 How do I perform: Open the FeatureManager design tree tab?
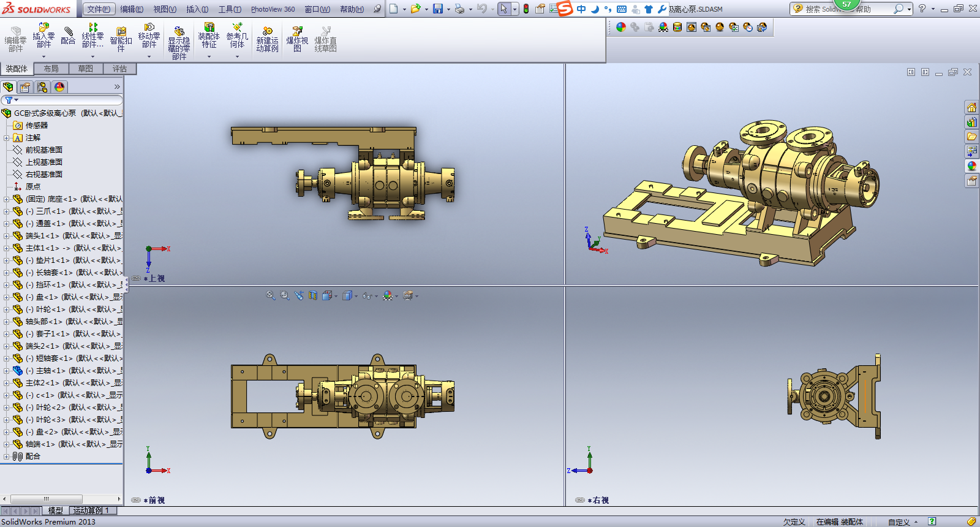click(8, 87)
